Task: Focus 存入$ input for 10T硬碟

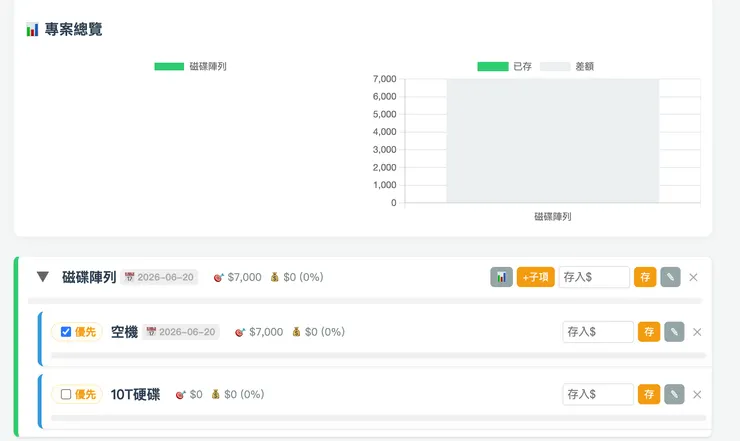Action: 598,395
